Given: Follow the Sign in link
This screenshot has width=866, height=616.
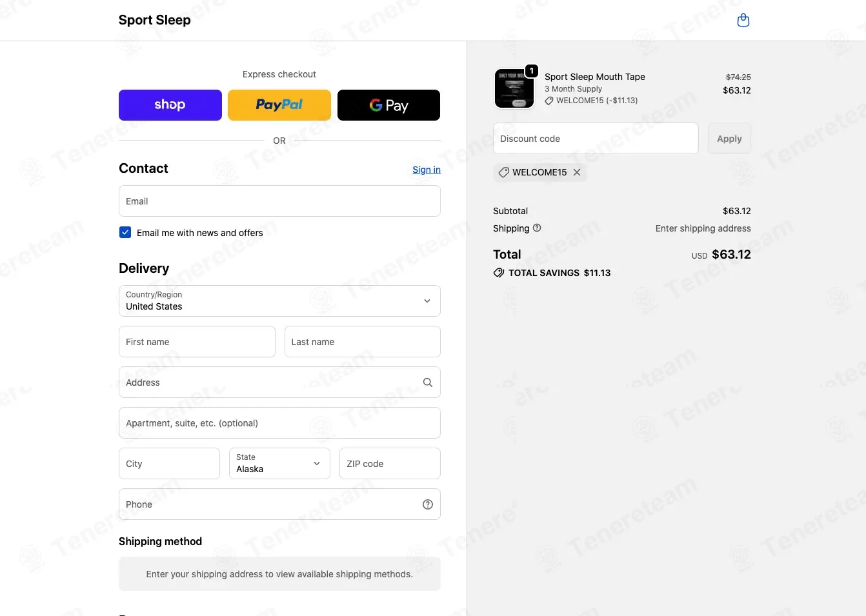Looking at the screenshot, I should pos(427,170).
